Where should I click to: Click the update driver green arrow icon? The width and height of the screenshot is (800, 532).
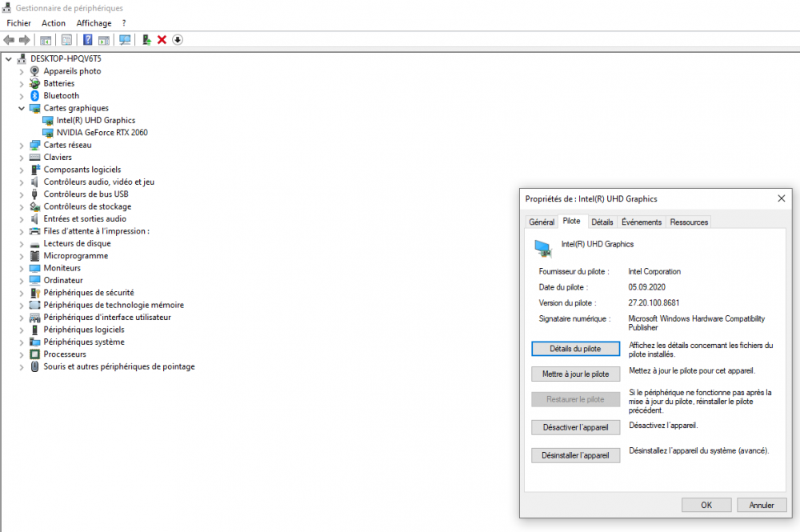tap(146, 40)
